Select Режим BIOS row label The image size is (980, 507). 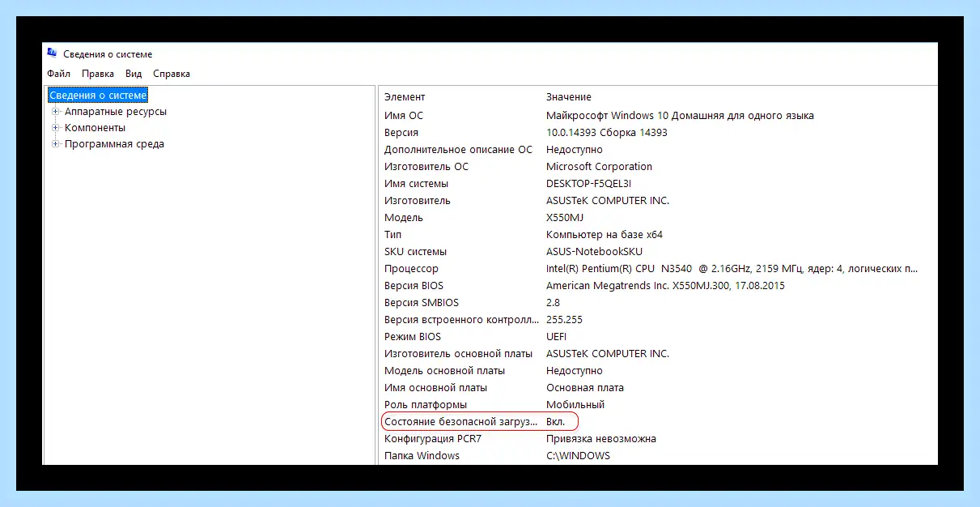(413, 337)
